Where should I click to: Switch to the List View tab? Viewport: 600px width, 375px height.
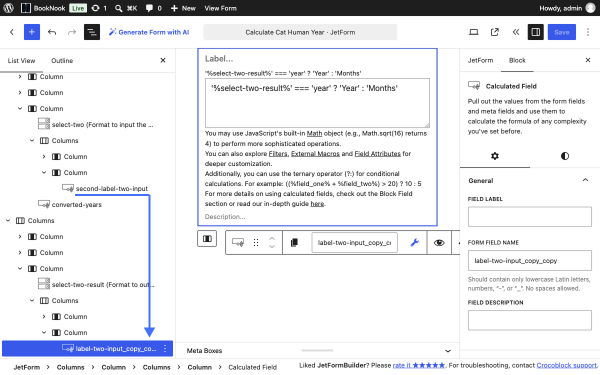point(21,60)
